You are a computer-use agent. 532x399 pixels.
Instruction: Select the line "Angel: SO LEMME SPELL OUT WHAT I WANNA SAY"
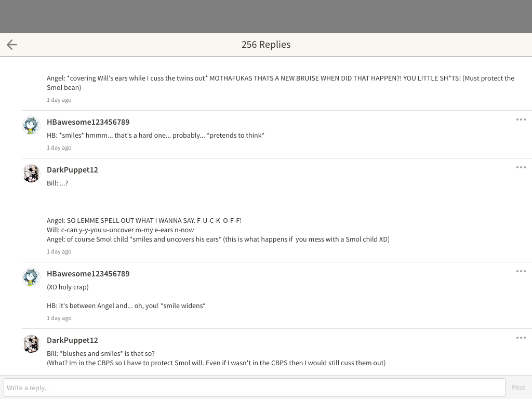point(144,220)
